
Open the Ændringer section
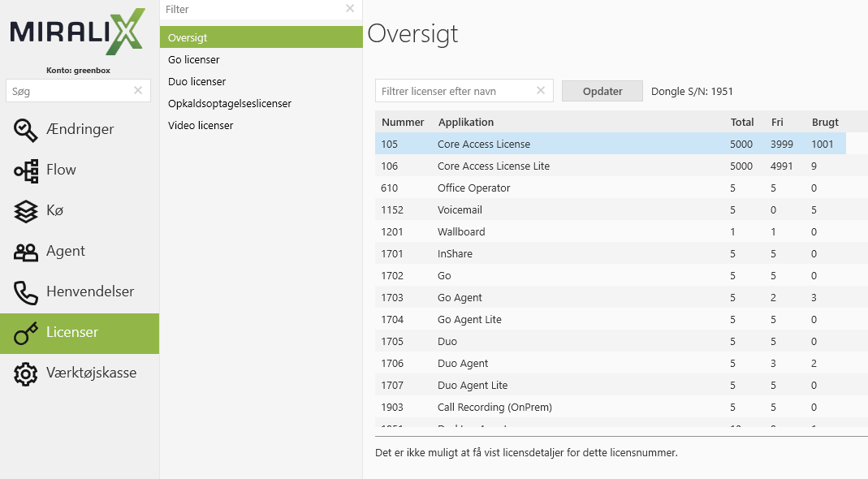80,129
